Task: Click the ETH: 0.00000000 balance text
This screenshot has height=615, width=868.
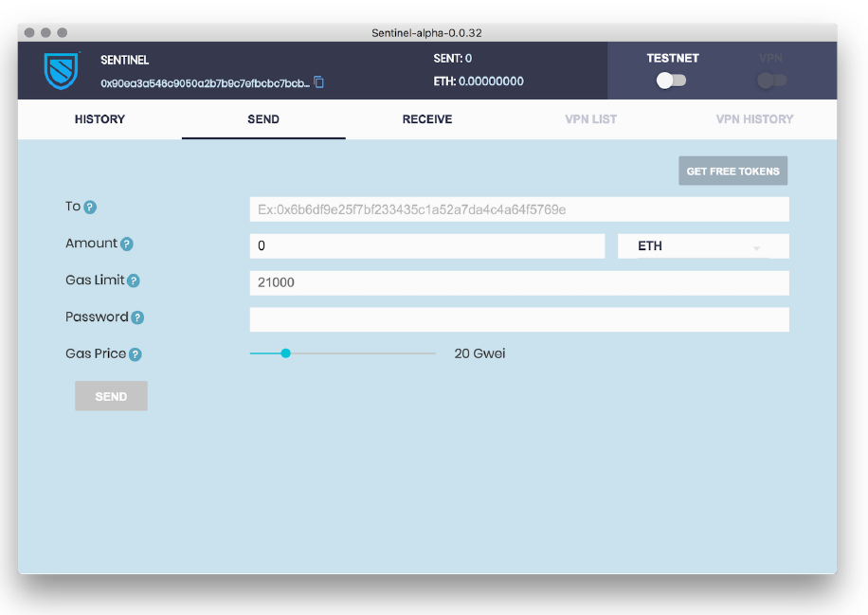Action: click(479, 81)
